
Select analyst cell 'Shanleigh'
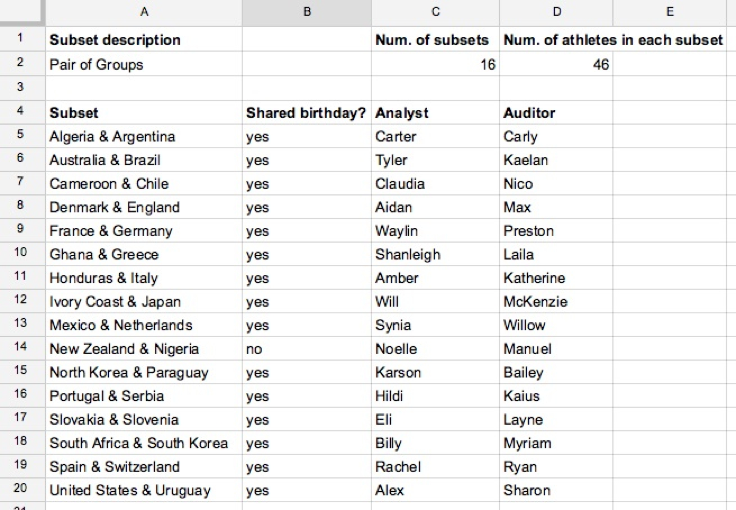point(408,255)
